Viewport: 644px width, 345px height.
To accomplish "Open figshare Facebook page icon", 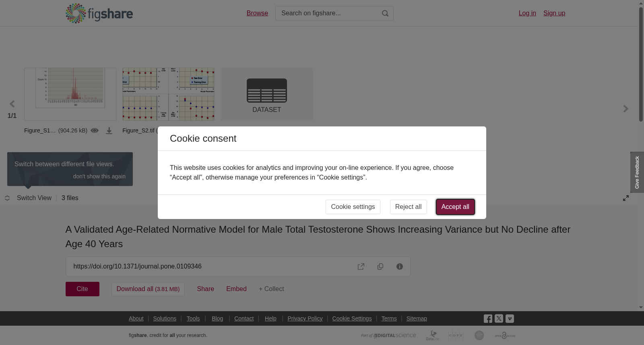I will [488, 319].
